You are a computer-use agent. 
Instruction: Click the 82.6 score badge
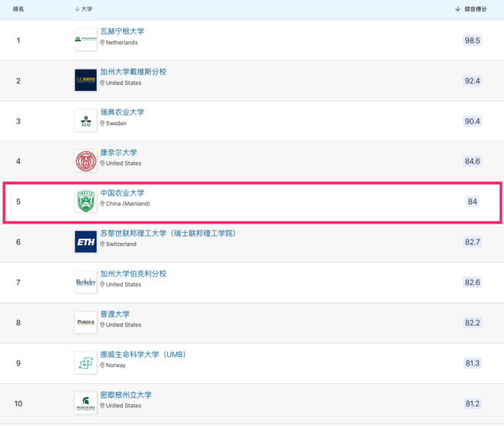472,282
